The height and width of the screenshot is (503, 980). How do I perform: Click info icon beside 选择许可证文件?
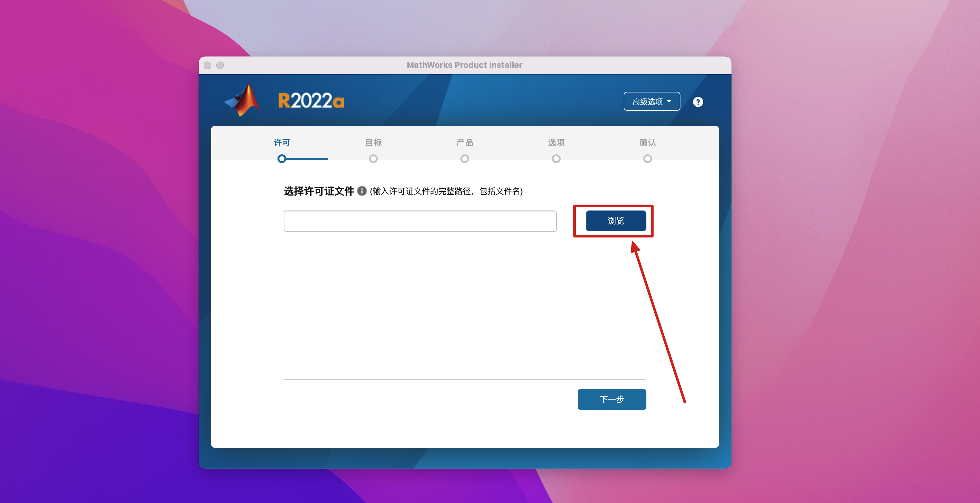point(362,191)
